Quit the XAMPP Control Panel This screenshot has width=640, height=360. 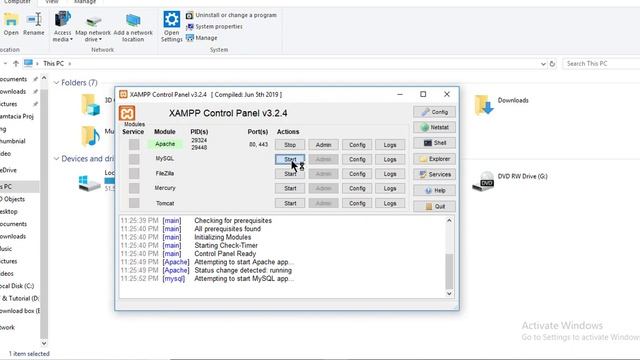point(434,206)
